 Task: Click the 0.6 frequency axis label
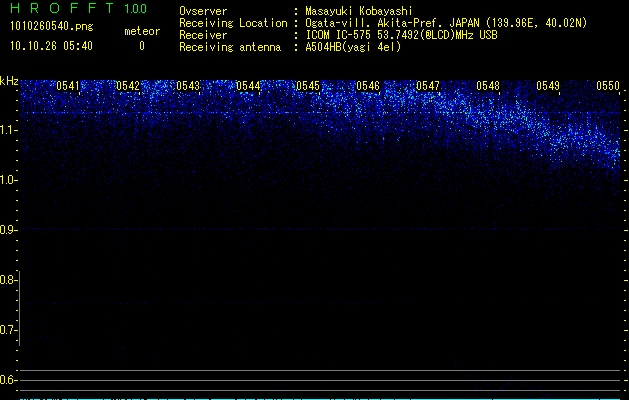[7, 380]
